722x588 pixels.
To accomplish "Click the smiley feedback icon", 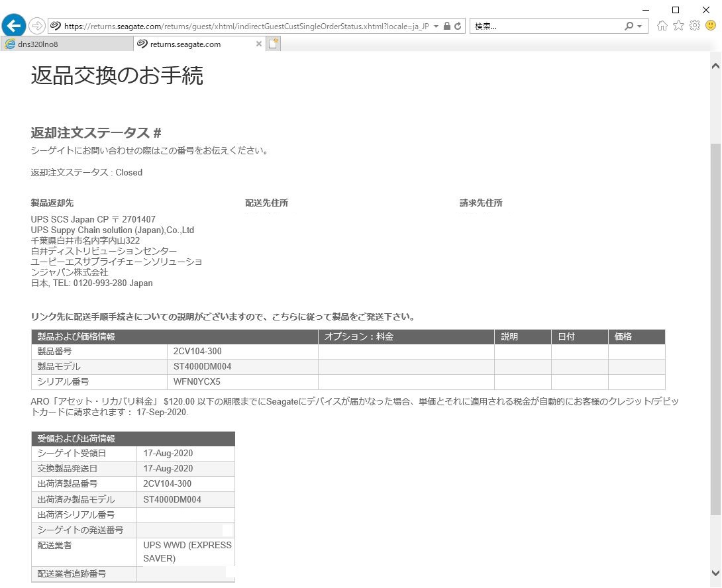I will [711, 25].
